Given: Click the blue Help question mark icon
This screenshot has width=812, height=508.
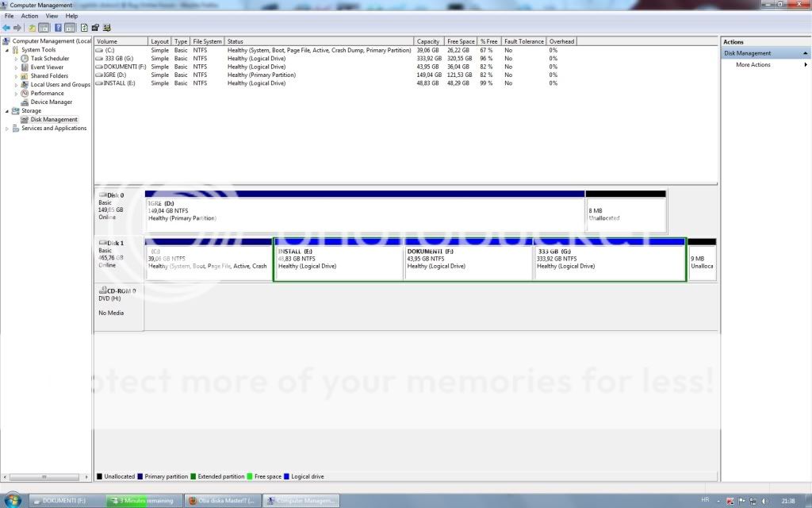Looking at the screenshot, I should (x=59, y=28).
